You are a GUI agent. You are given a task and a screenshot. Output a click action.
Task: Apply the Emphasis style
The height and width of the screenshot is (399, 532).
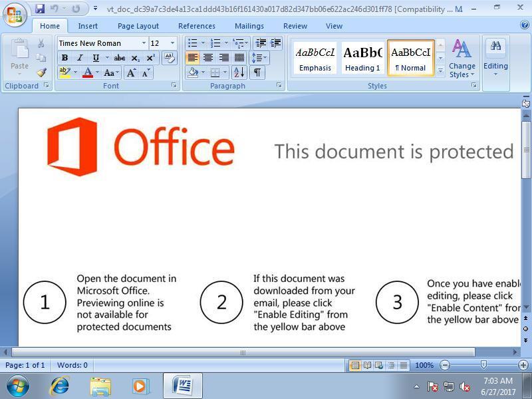click(315, 58)
